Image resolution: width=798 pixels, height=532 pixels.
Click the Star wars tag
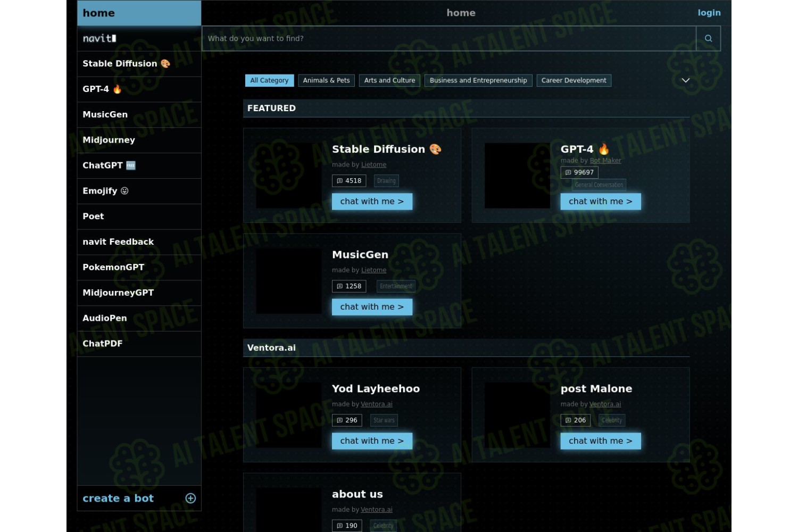coord(384,420)
